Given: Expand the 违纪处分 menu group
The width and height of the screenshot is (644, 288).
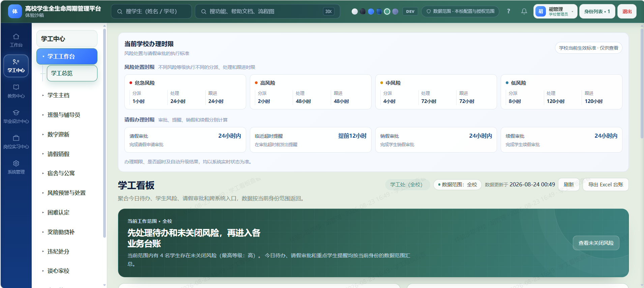Looking at the screenshot, I should pyautogui.click(x=67, y=252).
